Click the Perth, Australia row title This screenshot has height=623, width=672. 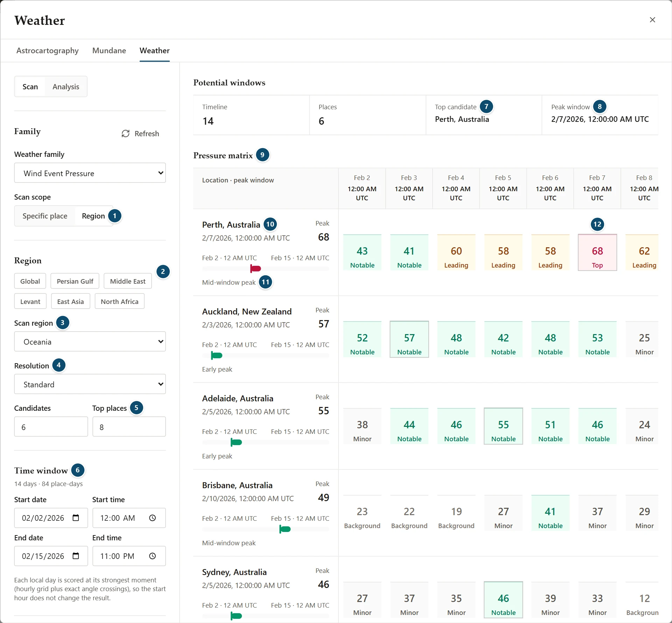(231, 225)
